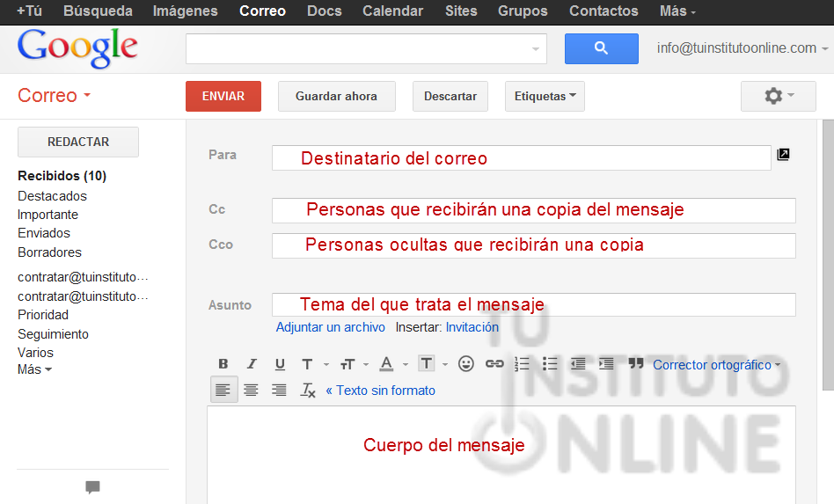Toggle italic formatting icon
Image resolution: width=834 pixels, height=504 pixels.
(252, 363)
